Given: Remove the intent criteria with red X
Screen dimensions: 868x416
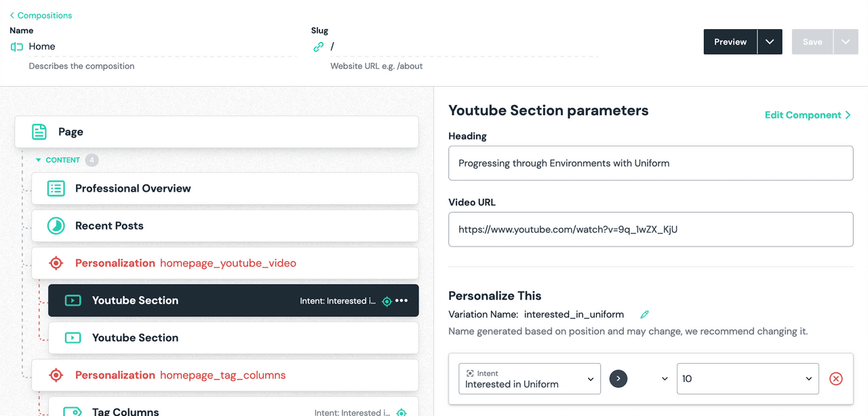Looking at the screenshot, I should [836, 379].
